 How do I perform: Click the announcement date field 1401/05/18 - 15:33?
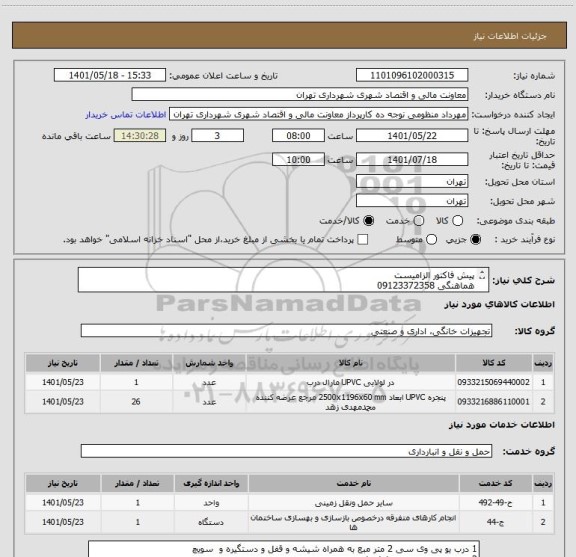pos(110,75)
